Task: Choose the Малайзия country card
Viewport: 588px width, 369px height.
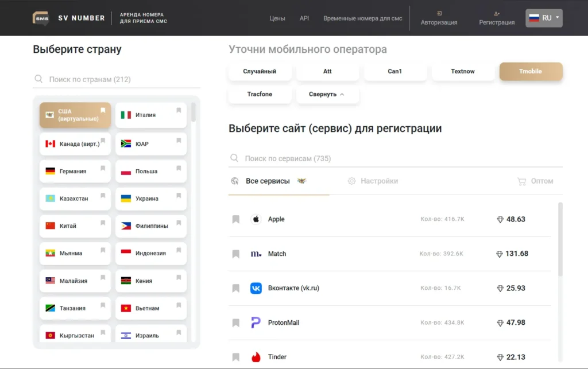Action: [x=75, y=281]
